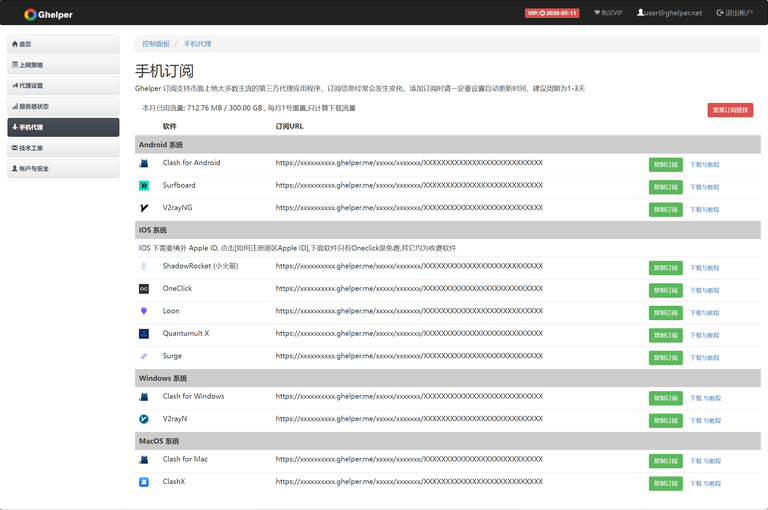Open download tutorial for ClashX
Image resolution: width=768 pixels, height=510 pixels.
point(705,484)
